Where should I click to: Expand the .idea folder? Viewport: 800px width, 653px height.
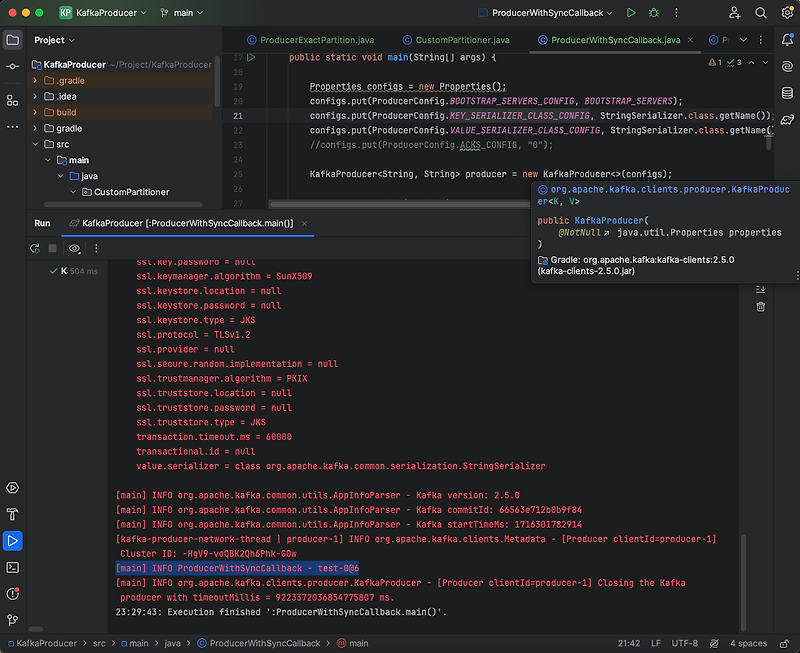35,96
